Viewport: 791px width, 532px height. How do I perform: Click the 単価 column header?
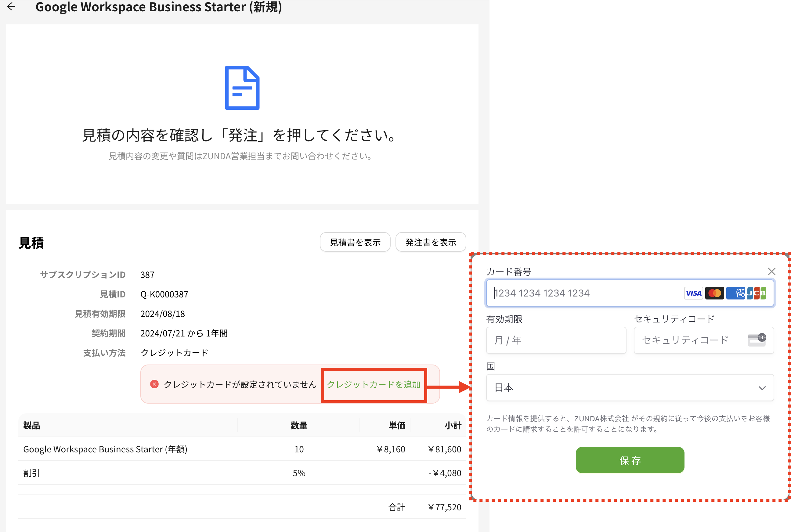[397, 425]
